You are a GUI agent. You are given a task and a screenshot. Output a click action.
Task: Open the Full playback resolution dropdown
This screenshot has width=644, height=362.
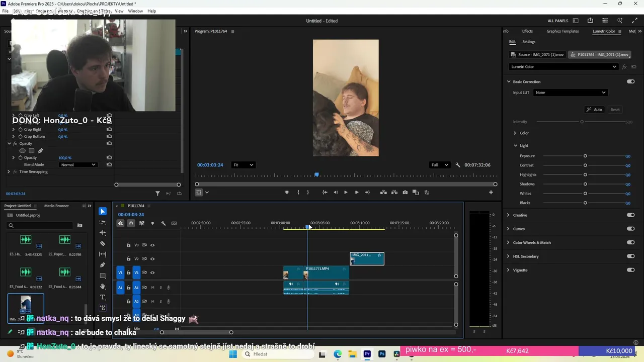tap(439, 165)
